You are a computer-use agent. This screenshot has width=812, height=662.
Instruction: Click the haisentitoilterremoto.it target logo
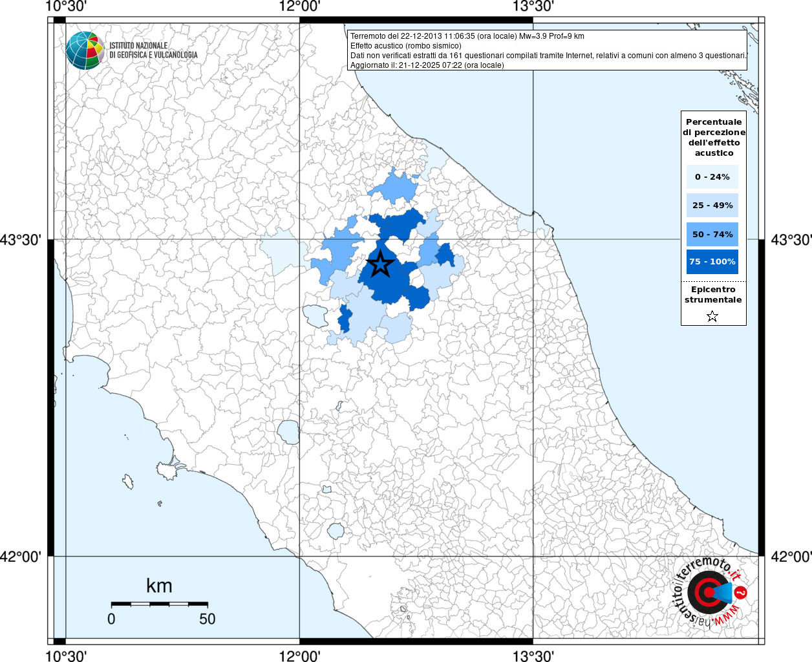710,592
